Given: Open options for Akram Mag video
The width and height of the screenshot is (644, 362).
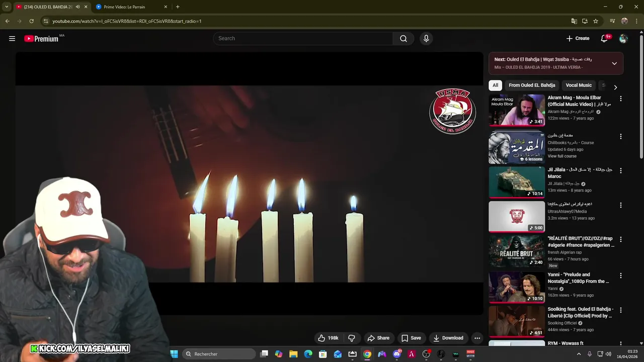Looking at the screenshot, I should 620,99.
